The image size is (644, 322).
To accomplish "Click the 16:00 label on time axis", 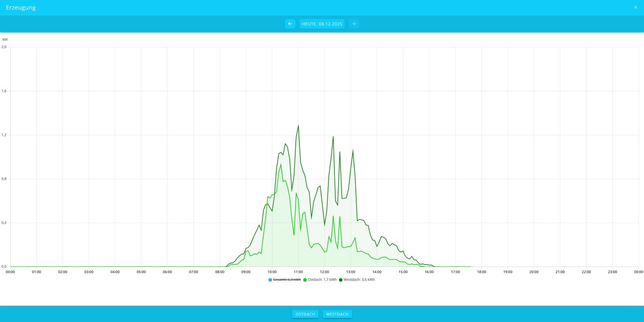I will pyautogui.click(x=429, y=272).
